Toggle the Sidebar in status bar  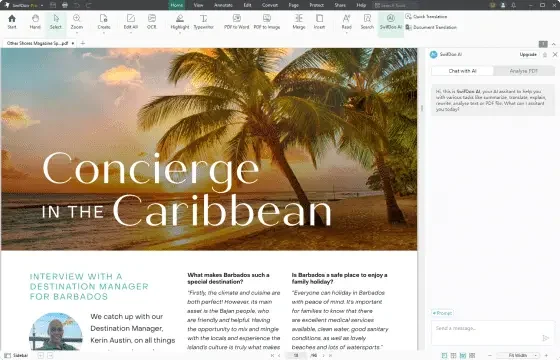click(x=16, y=355)
